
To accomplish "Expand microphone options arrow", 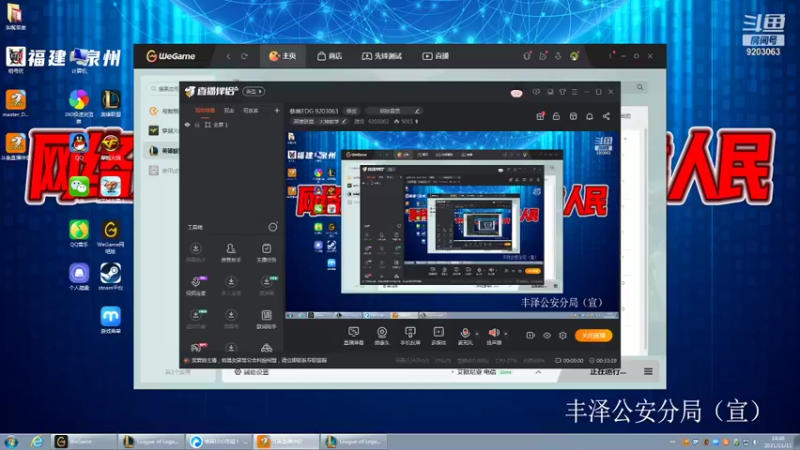I will [477, 334].
